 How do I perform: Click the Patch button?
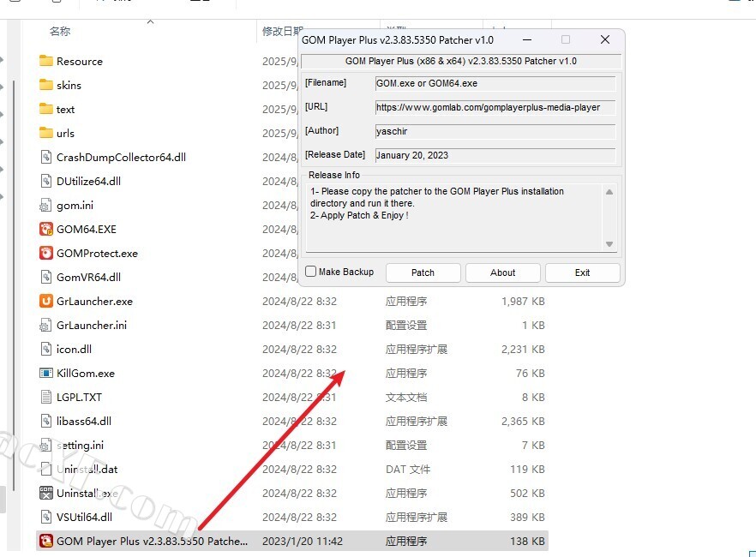423,273
